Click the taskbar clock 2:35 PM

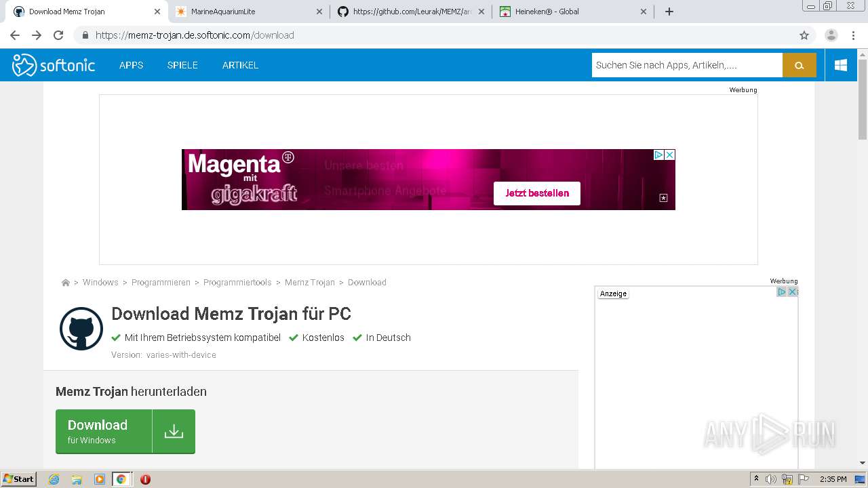tap(833, 479)
